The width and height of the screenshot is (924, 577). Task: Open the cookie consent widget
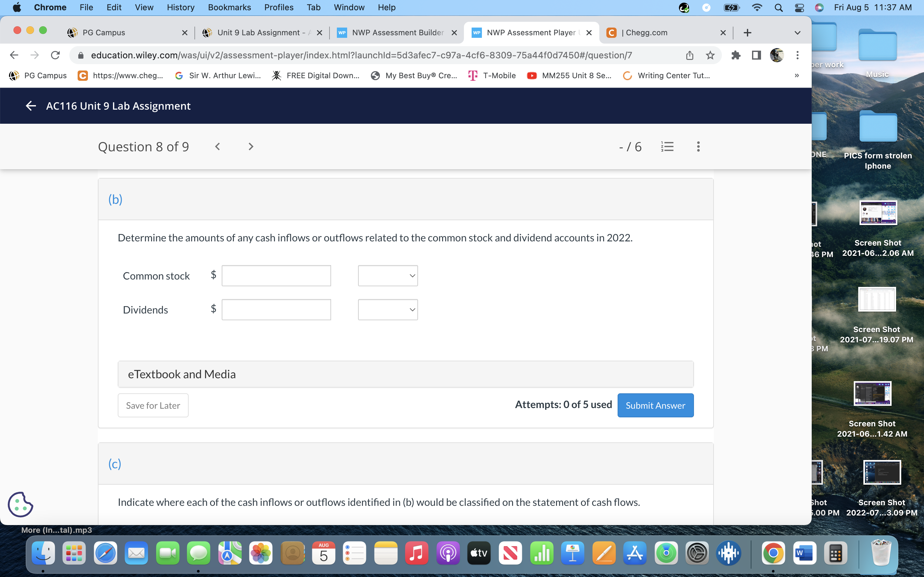[x=20, y=505]
